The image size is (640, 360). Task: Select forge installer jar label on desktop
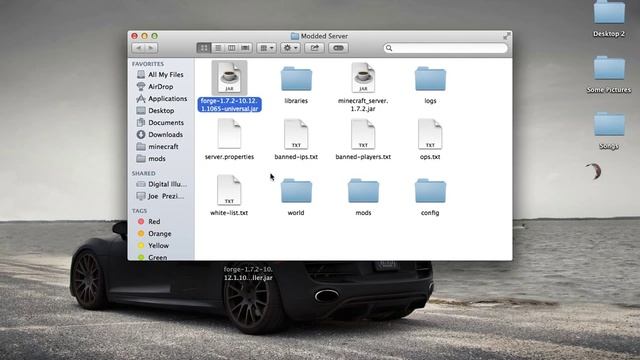pos(248,273)
